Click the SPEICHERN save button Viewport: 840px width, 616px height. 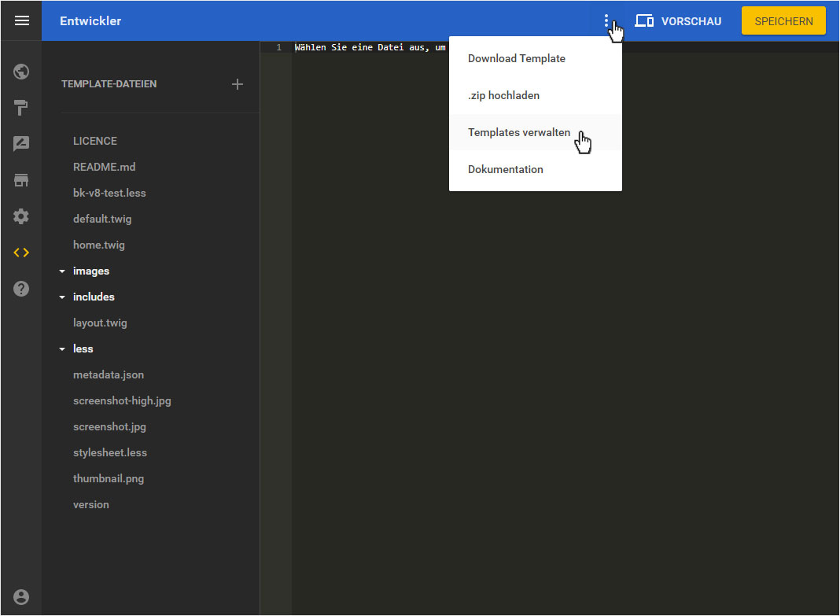pyautogui.click(x=783, y=21)
